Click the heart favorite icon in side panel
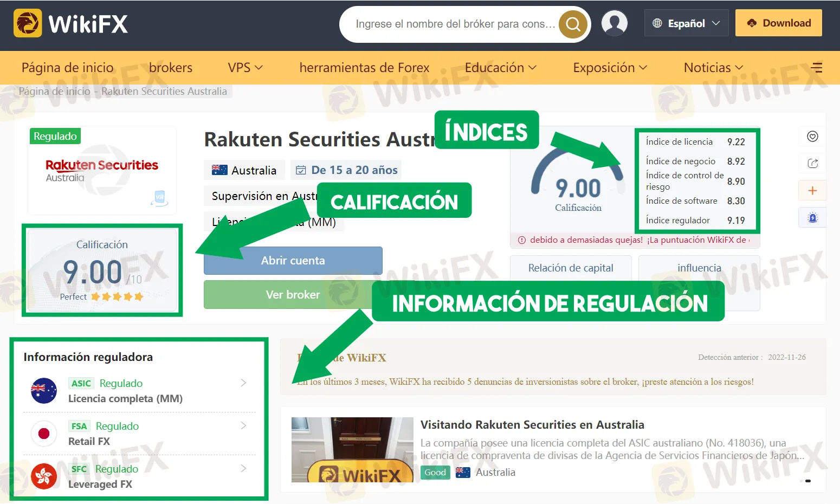 (x=812, y=137)
